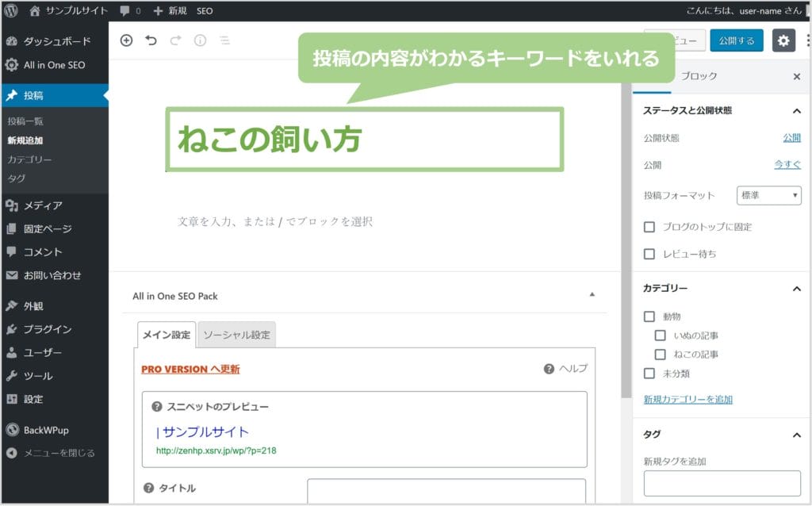Image resolution: width=812 pixels, height=506 pixels.
Task: Click the WordPress logo in admin bar
Action: pos(11,11)
